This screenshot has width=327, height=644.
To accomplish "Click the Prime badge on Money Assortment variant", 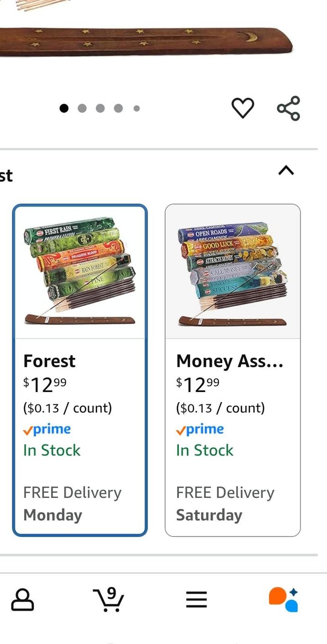I will point(199,429).
